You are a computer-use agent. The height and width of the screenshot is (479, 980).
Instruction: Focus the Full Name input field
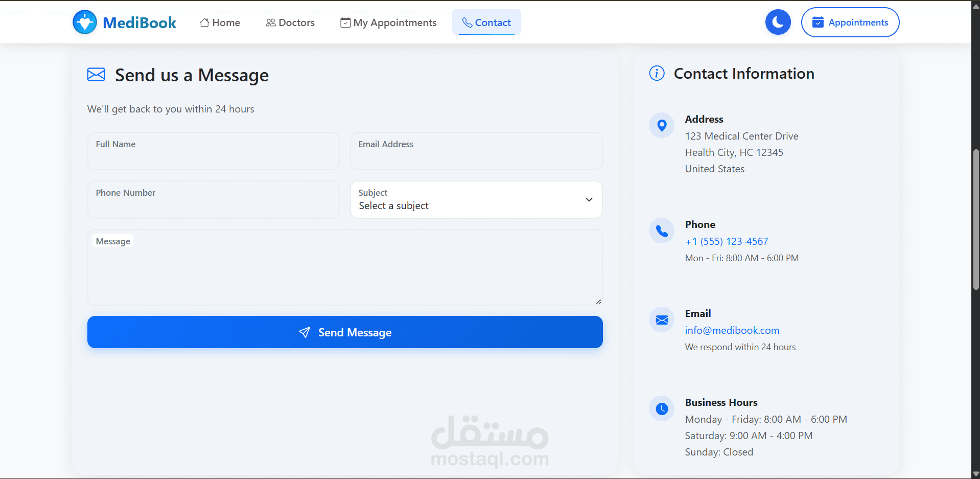214,151
